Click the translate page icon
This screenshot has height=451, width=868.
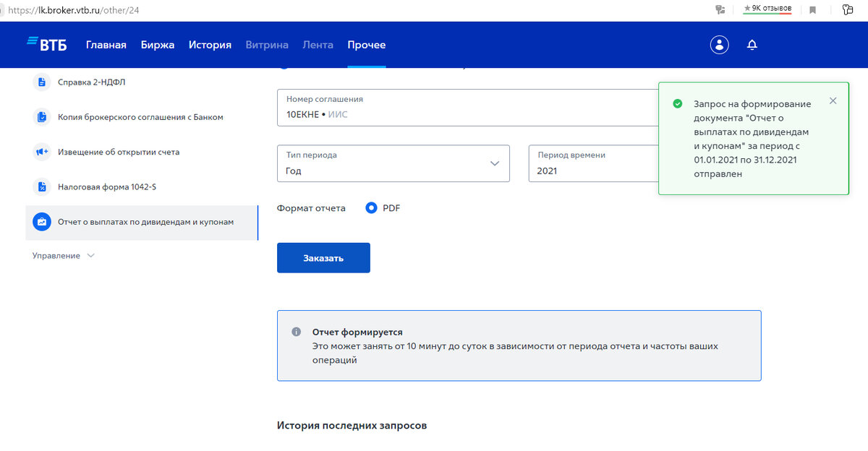click(720, 9)
